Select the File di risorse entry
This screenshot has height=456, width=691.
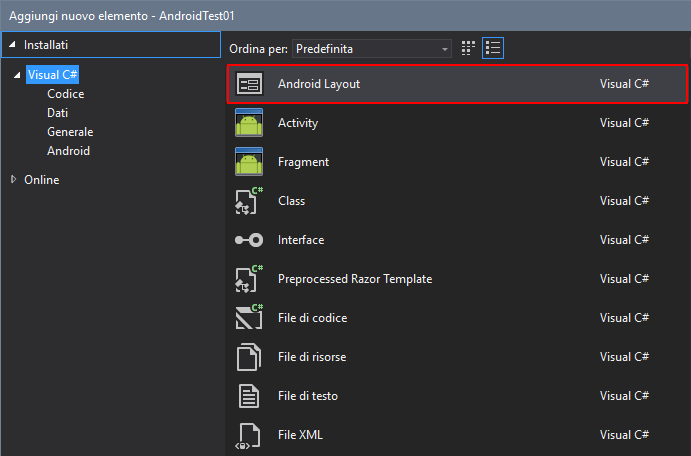click(x=456, y=357)
